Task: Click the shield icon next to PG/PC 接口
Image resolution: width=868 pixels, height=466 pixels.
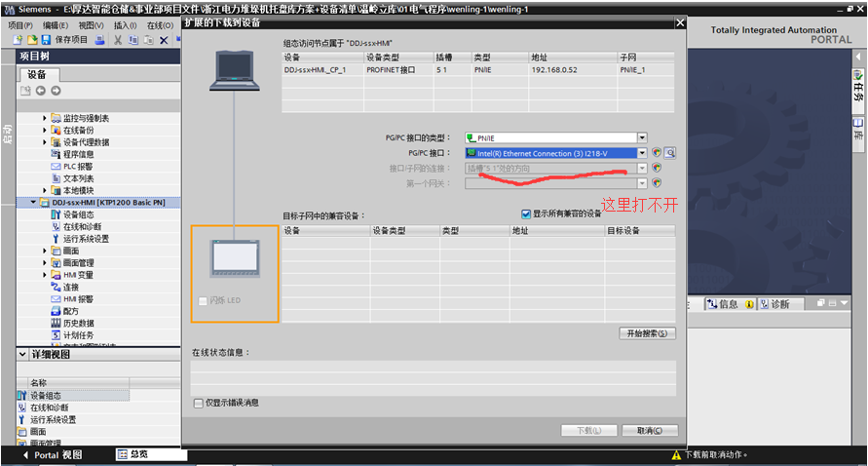Action: (657, 153)
